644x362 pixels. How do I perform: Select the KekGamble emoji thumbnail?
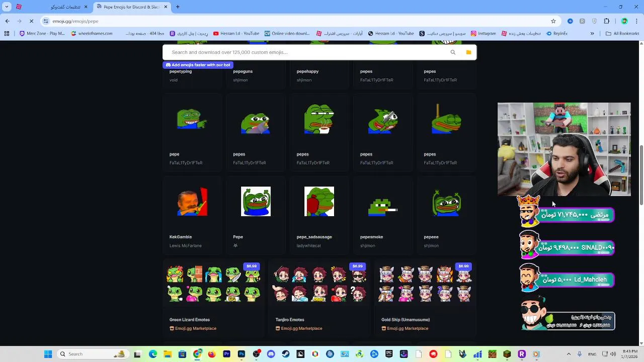tap(192, 201)
